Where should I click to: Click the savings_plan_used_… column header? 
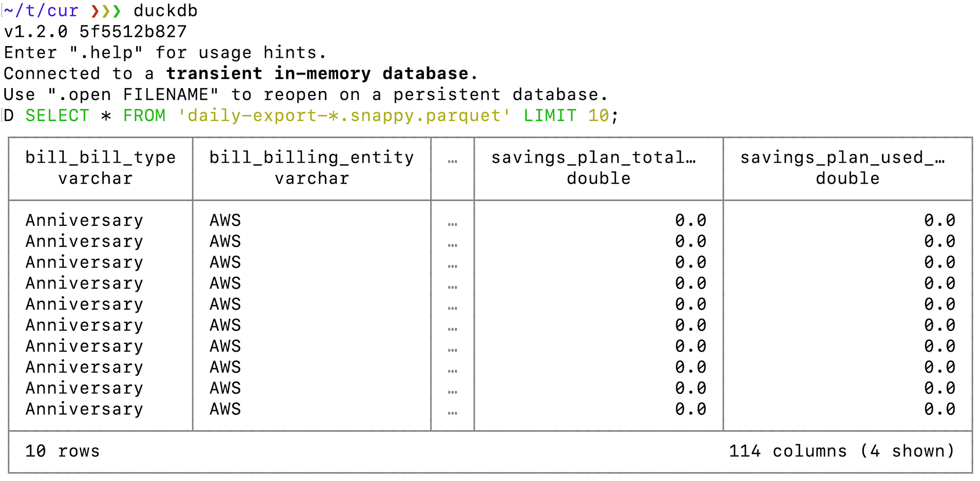[843, 157]
